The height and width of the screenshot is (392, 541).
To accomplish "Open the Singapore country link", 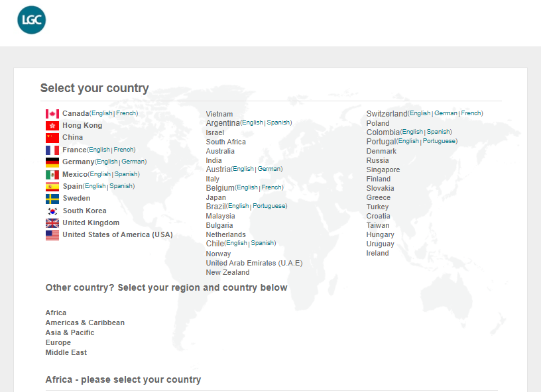I will tap(383, 170).
